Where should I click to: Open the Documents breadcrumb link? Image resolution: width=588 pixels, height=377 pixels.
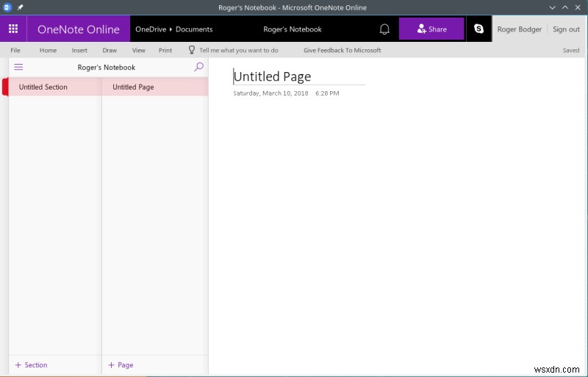click(194, 29)
